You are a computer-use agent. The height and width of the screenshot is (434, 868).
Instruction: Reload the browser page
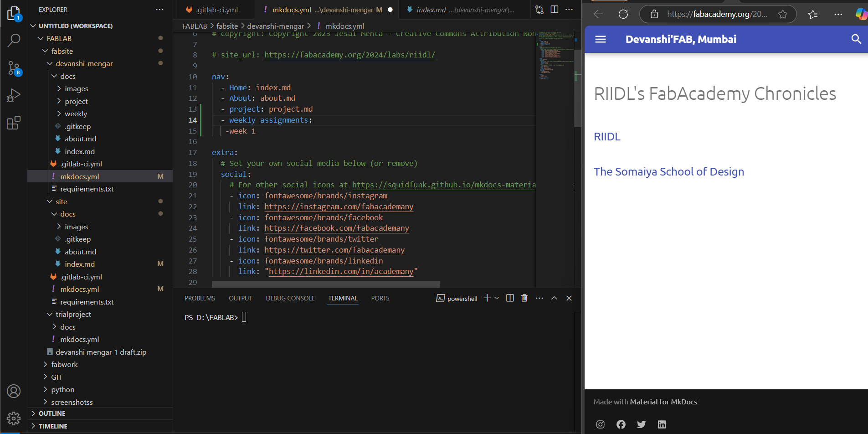point(623,14)
